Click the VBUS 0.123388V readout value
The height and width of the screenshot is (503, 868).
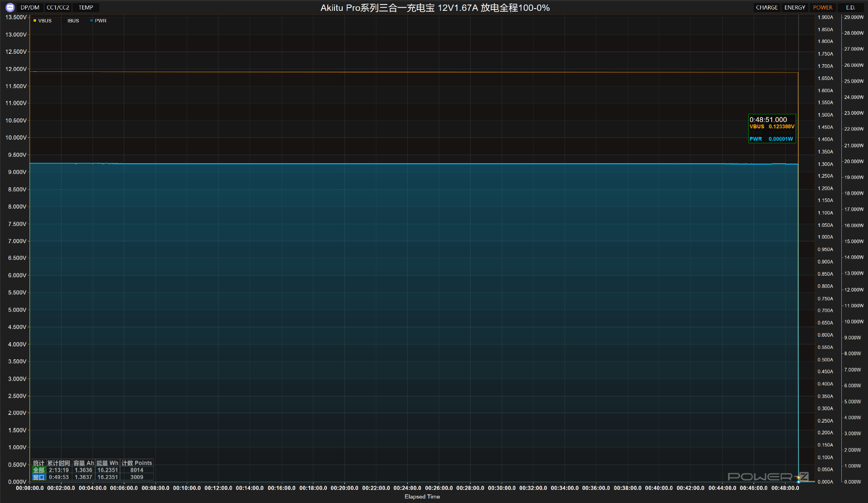pyautogui.click(x=772, y=127)
